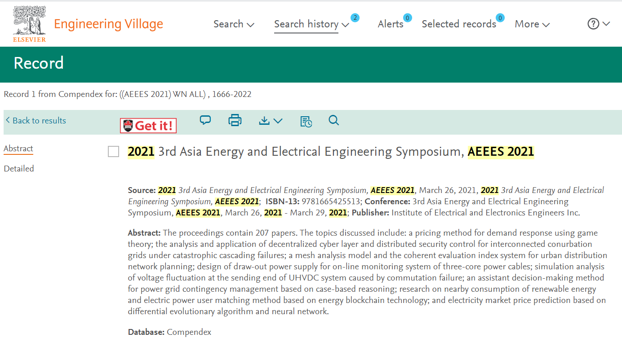This screenshot has width=622, height=364.
Task: Expand the More menu
Action: click(x=532, y=24)
